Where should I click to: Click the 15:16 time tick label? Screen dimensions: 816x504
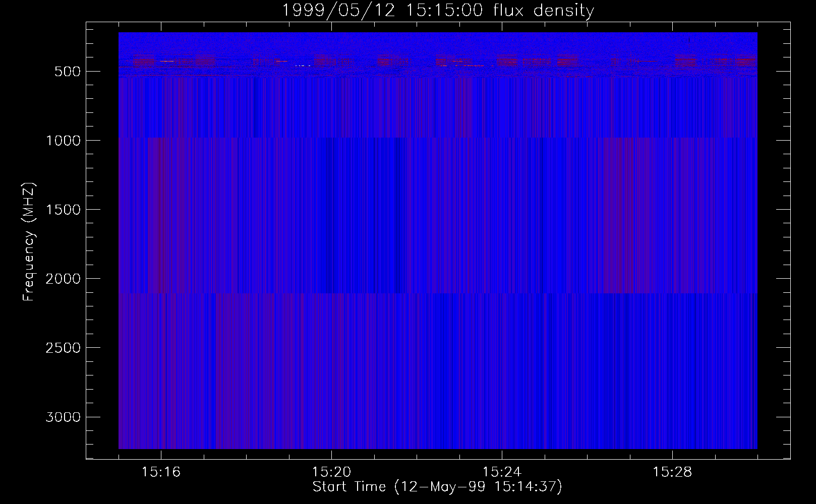(x=161, y=472)
